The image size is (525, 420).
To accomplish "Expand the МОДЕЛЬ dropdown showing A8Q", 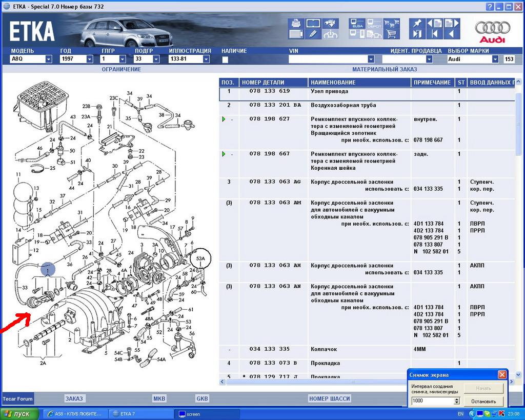I will [x=49, y=59].
